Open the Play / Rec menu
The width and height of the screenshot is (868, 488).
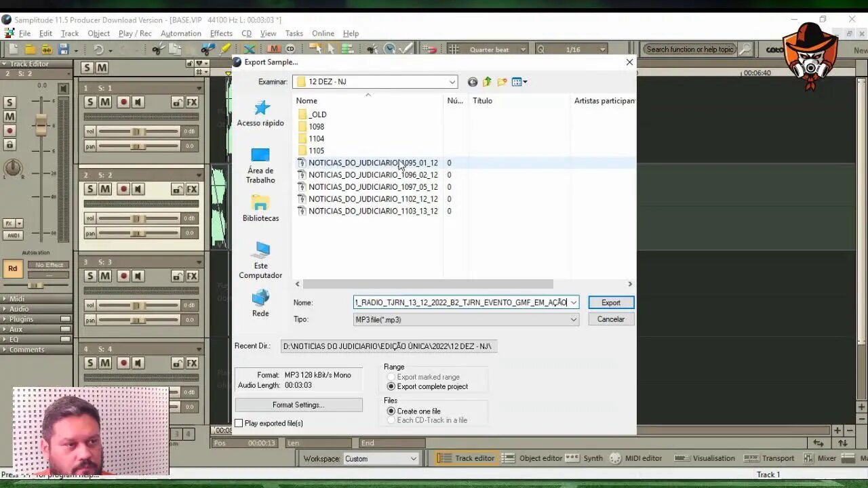pyautogui.click(x=135, y=33)
